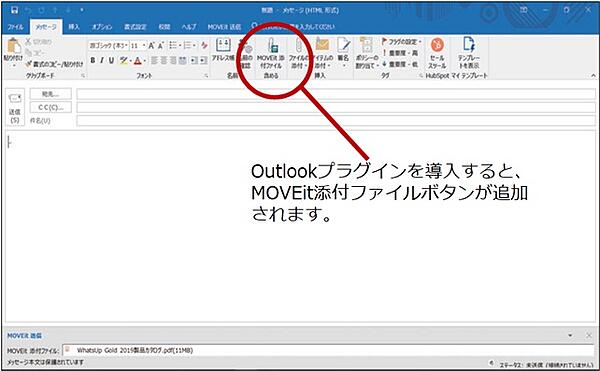This screenshot has height=371, width=600.
Task: Switch to the 校閲 (Review) tab
Action: click(x=164, y=27)
